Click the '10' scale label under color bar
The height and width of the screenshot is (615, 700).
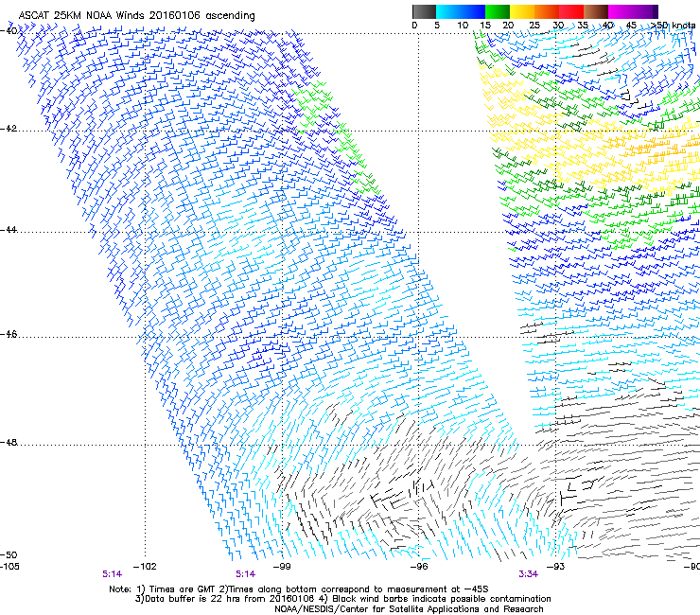pyautogui.click(x=463, y=26)
